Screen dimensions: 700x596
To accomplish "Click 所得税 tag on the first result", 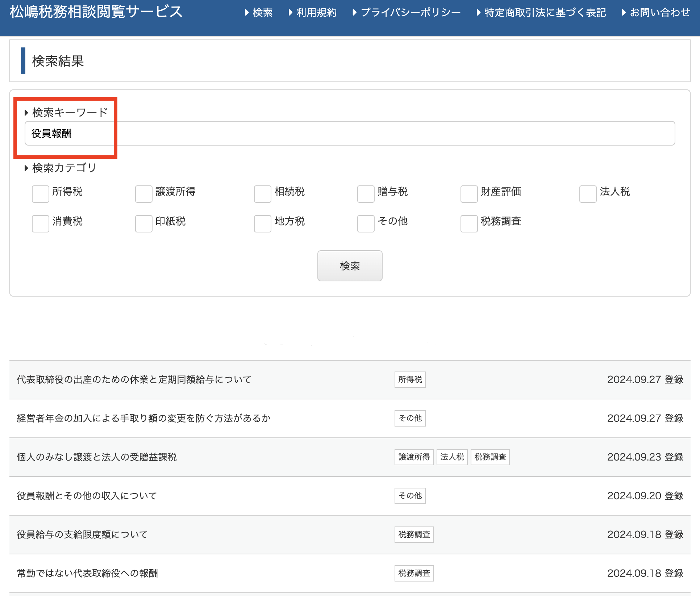I will [410, 379].
